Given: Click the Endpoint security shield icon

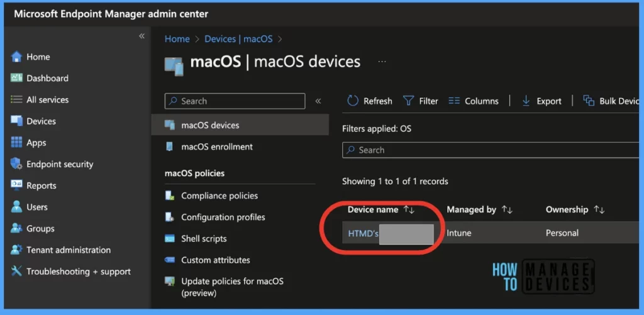Looking at the screenshot, I should coord(16,164).
